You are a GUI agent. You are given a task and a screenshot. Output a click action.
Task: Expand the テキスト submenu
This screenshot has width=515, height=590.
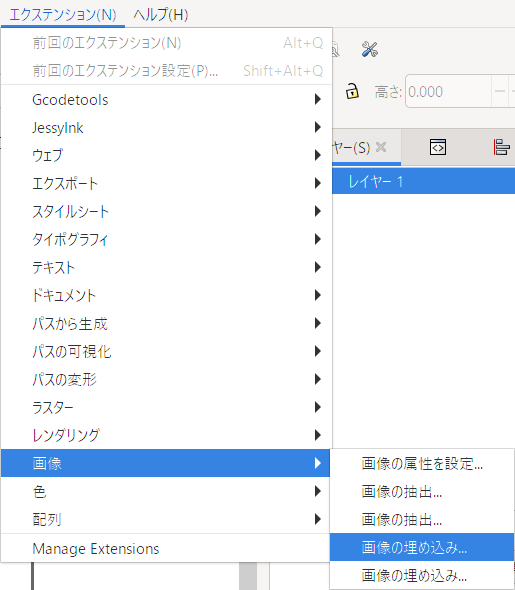click(x=166, y=268)
